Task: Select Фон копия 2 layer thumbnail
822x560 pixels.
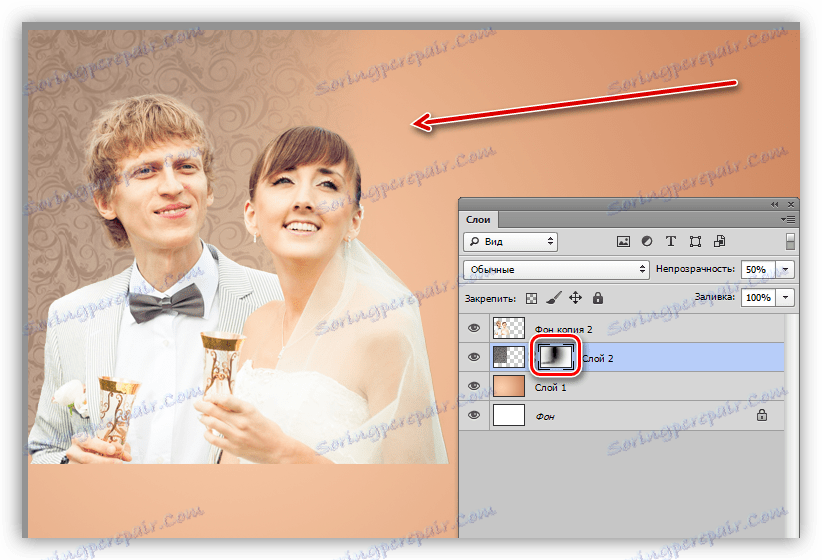Action: coord(509,328)
